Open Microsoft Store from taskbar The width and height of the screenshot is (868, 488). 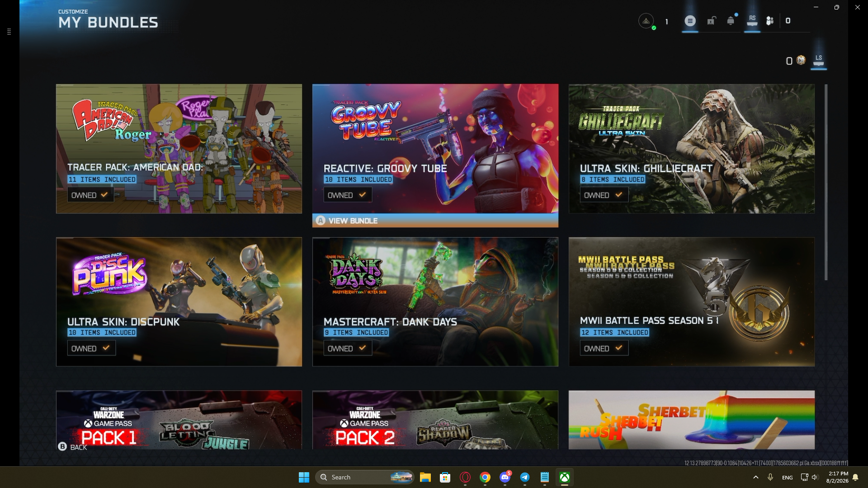coord(445,477)
